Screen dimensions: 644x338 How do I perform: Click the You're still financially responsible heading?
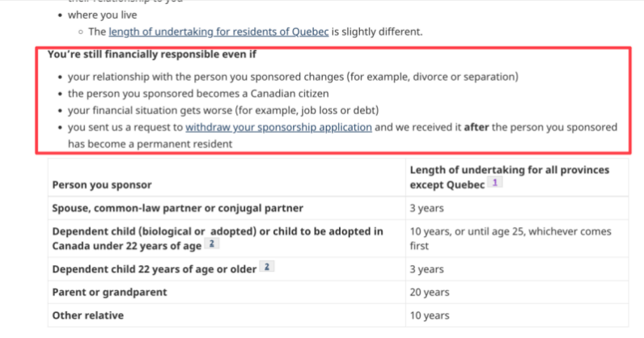(151, 55)
